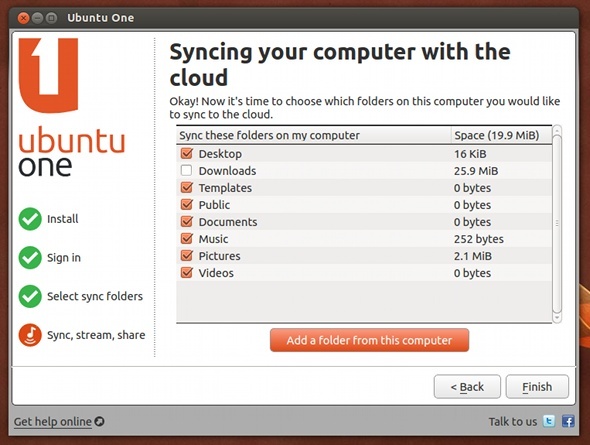Click the Twitter icon next to Talk to us
The image size is (590, 445).
[549, 421]
